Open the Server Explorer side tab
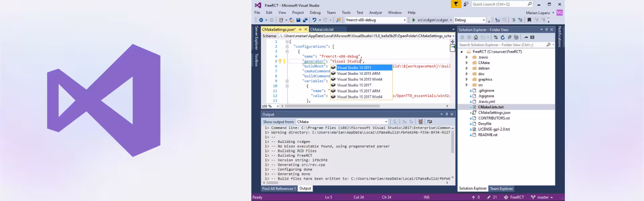 coord(257,38)
